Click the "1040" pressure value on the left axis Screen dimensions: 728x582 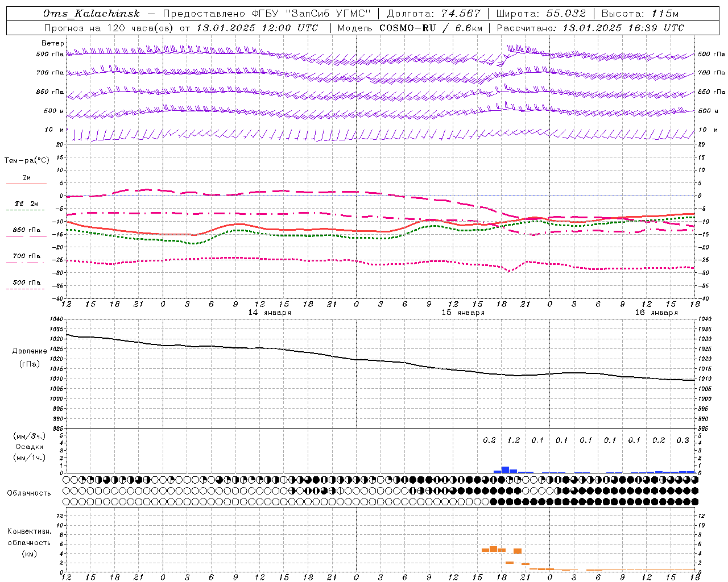click(x=57, y=319)
